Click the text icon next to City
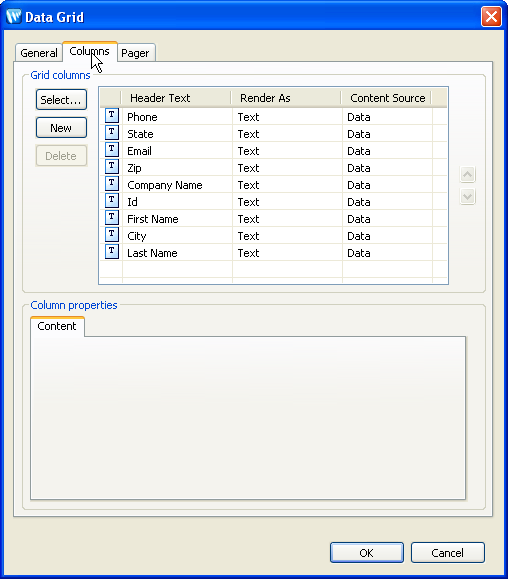Image resolution: width=508 pixels, height=579 pixels. pos(111,234)
